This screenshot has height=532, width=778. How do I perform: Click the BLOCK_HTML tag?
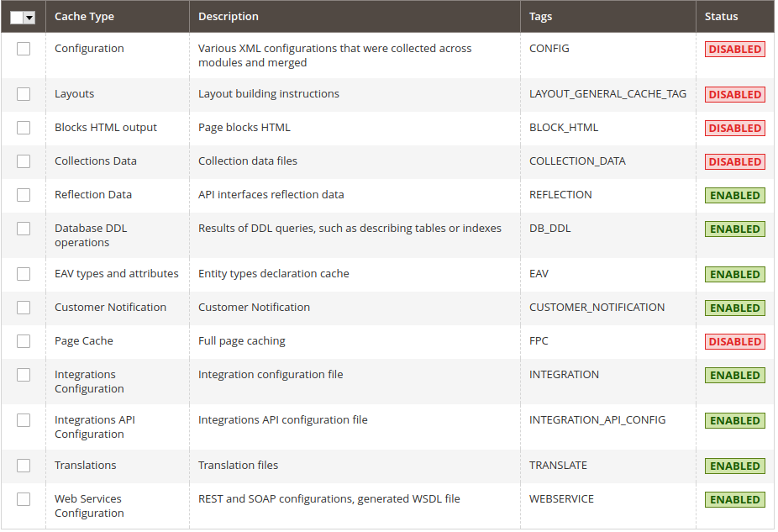564,128
